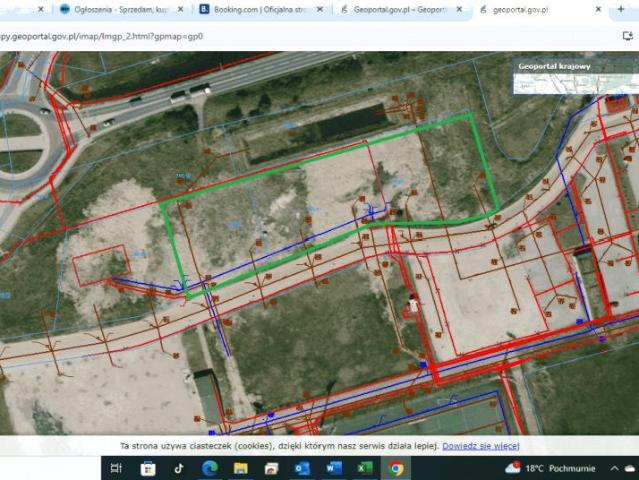Launch TikTok app from the taskbar
639x480 pixels.
pos(178,468)
